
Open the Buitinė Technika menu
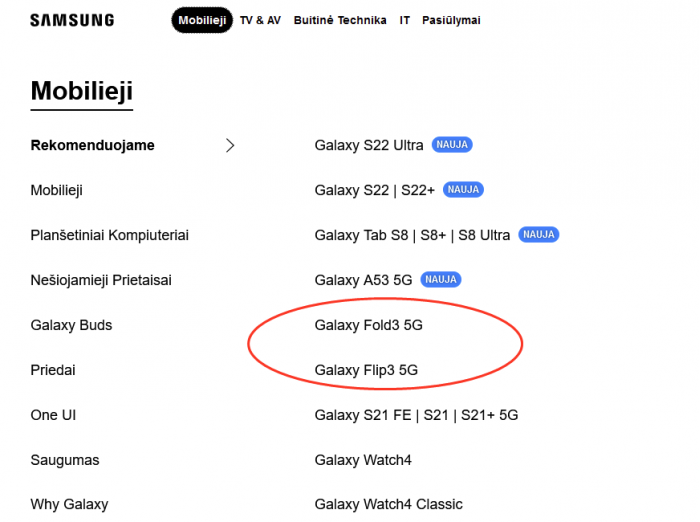click(340, 20)
